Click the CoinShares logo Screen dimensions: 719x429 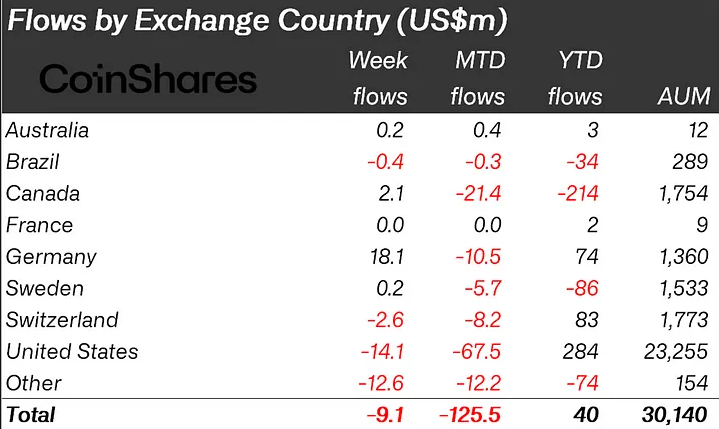pos(148,79)
